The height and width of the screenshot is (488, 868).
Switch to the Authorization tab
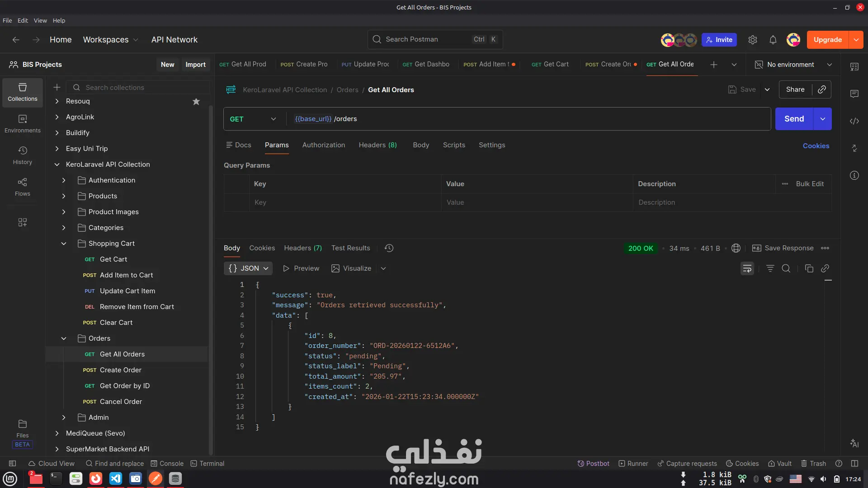pos(323,145)
